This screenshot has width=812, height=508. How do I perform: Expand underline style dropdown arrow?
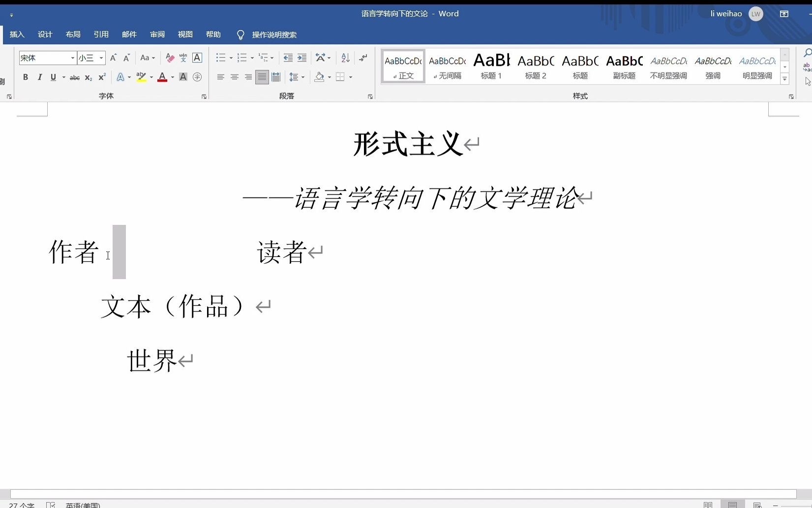[x=64, y=77]
